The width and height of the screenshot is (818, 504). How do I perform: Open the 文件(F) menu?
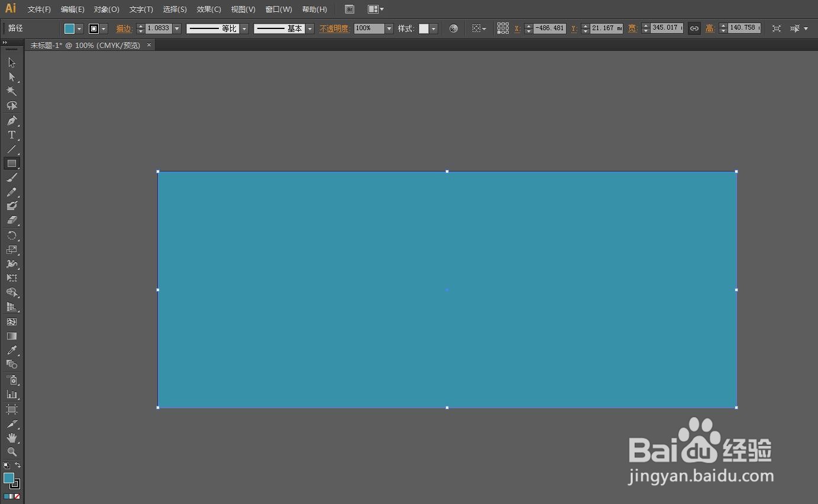click(39, 9)
